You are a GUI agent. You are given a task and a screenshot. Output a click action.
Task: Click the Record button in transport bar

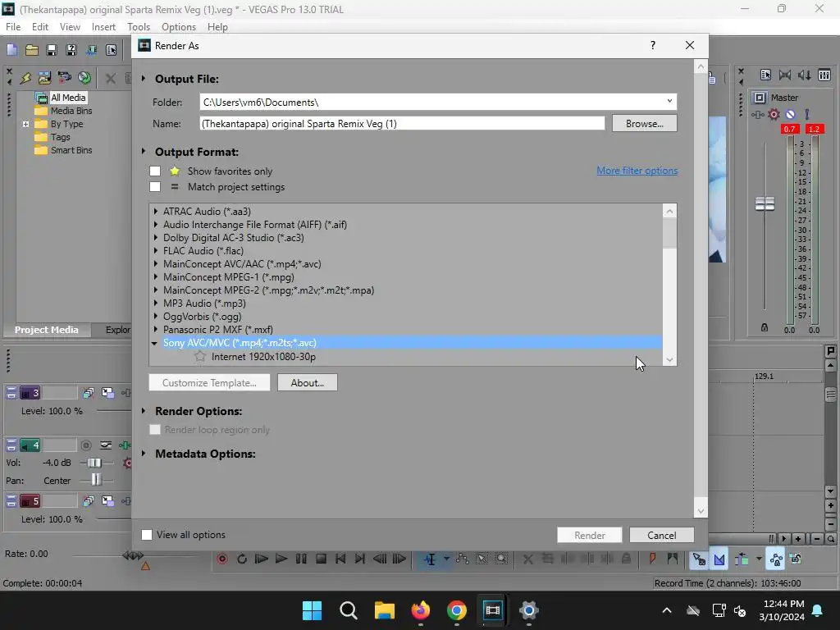tap(221, 559)
